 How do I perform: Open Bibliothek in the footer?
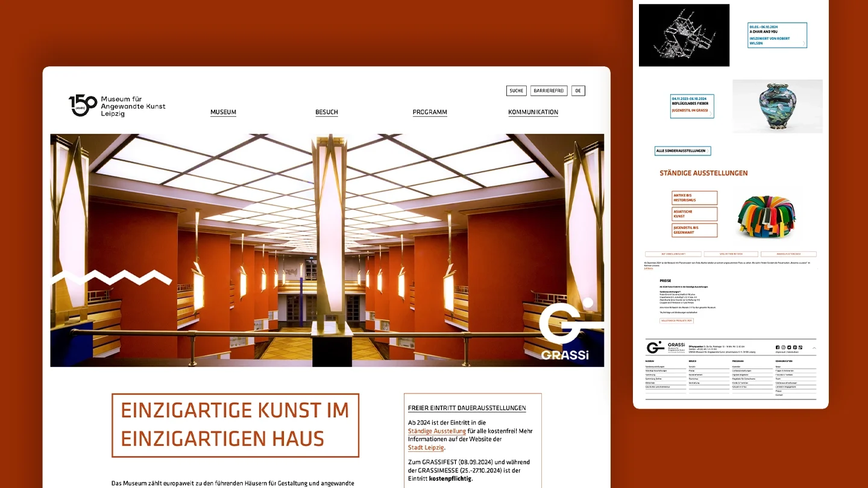(x=650, y=383)
